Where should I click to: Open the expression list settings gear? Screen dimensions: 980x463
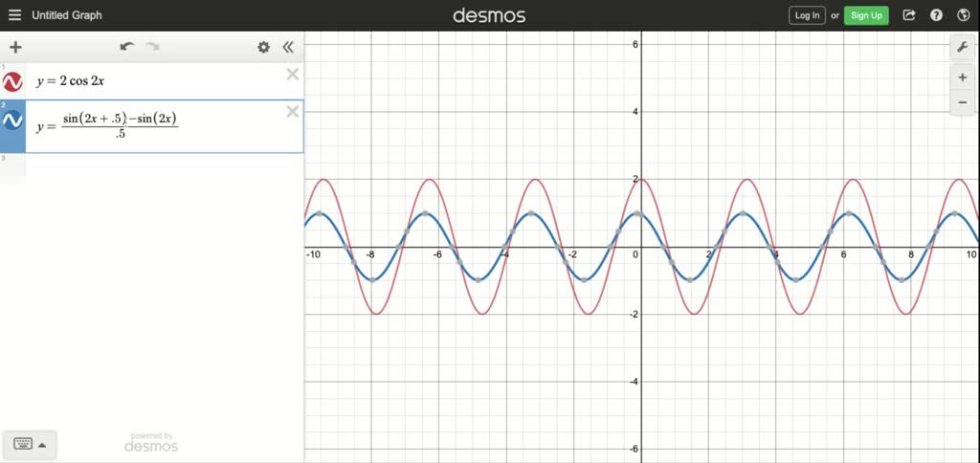(x=264, y=47)
